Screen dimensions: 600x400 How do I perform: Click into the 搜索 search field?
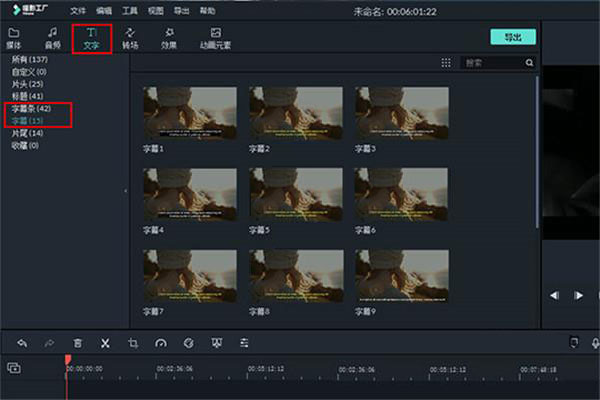click(x=492, y=63)
